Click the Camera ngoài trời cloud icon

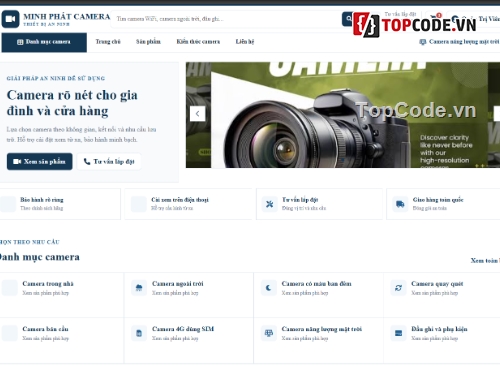139,288
